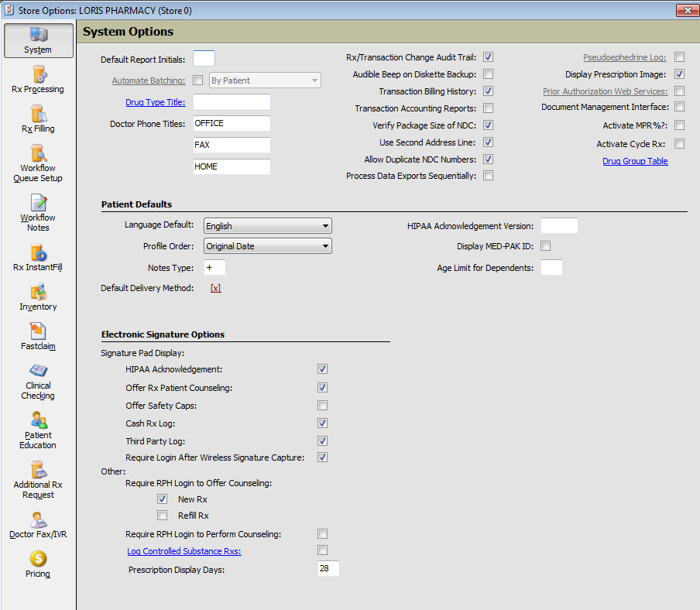
Task: Select the Fastclaim sidebar icon
Action: coord(38,331)
